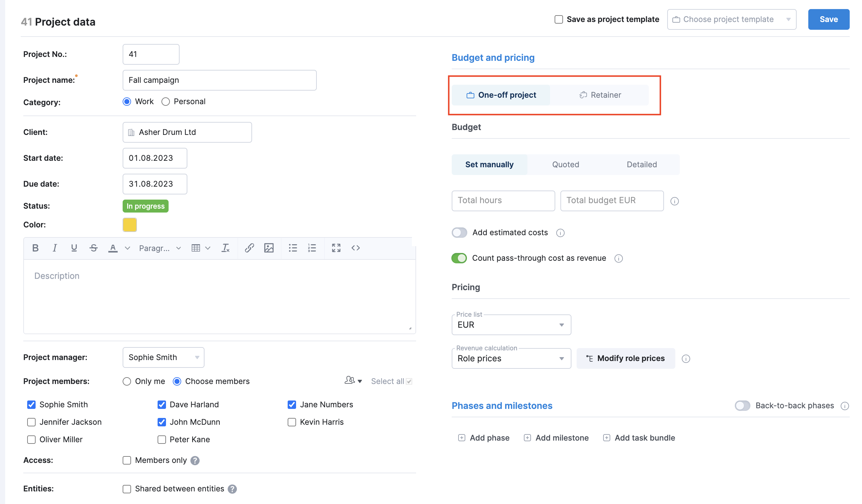Open the Revenue calculation dropdown
The height and width of the screenshot is (504, 862).
[x=511, y=358]
